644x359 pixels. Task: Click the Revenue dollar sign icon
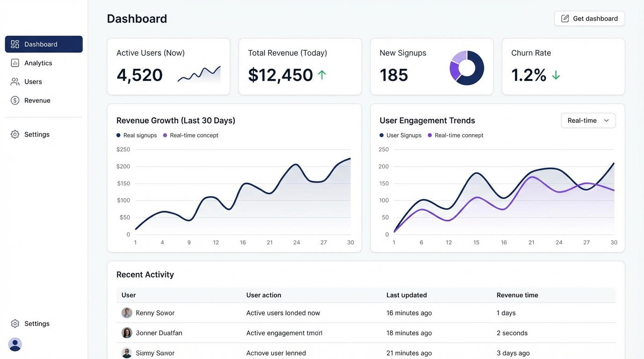[x=15, y=101]
